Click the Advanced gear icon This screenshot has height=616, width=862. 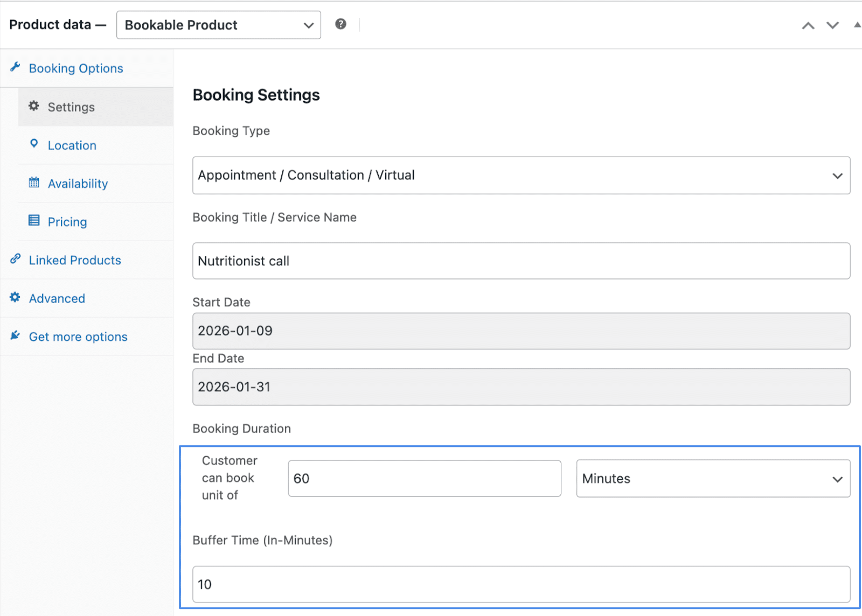[x=15, y=297]
